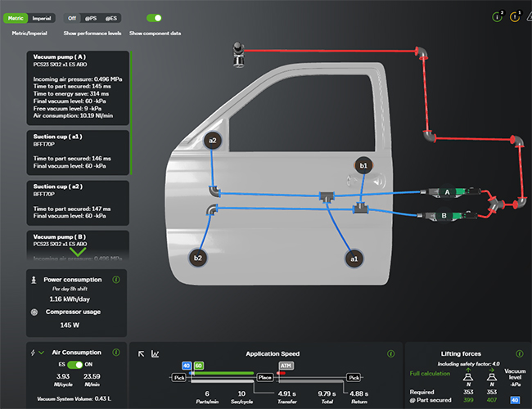
Task: Click the Vacuum System Volume 0.43 L text
Action: coord(74,399)
